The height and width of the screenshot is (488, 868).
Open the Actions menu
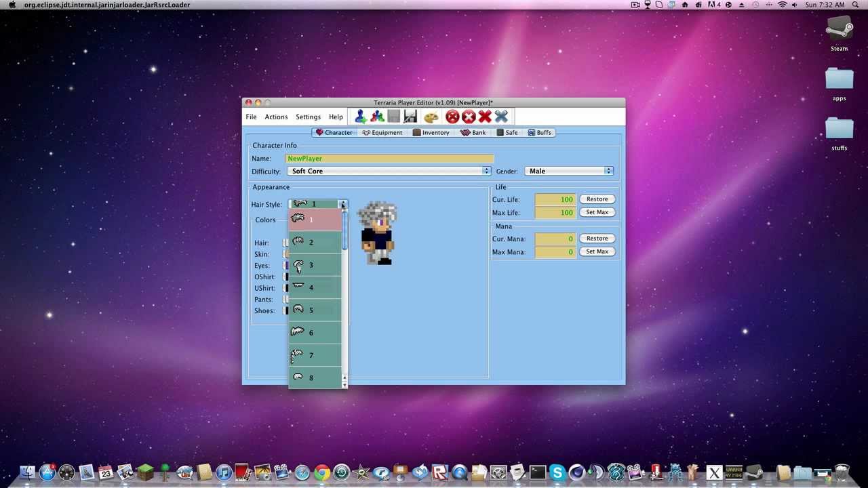[x=276, y=117]
